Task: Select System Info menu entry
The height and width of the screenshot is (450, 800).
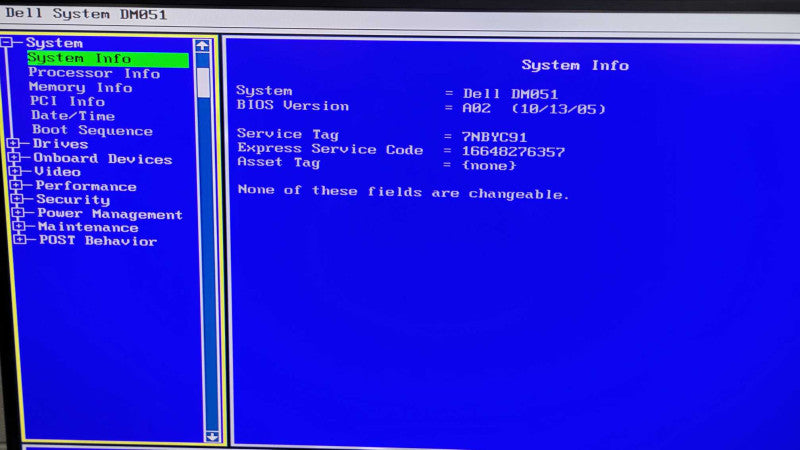Action: coord(108,59)
